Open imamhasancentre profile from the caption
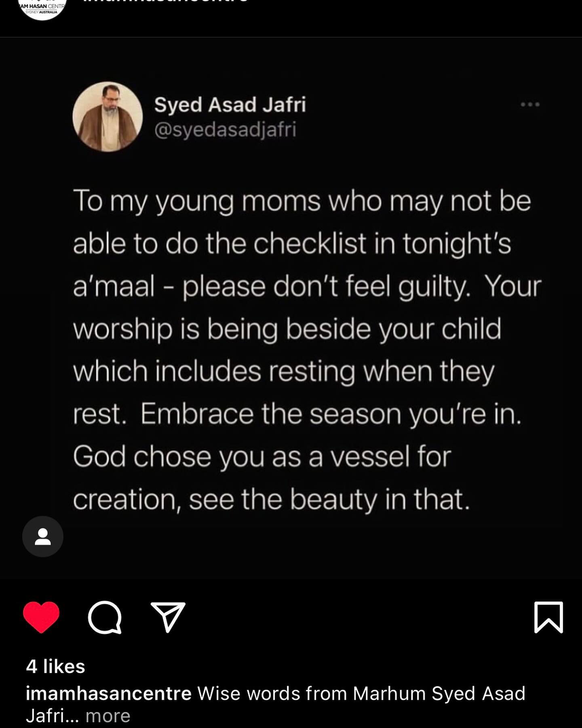The width and height of the screenshot is (582, 728). [108, 693]
